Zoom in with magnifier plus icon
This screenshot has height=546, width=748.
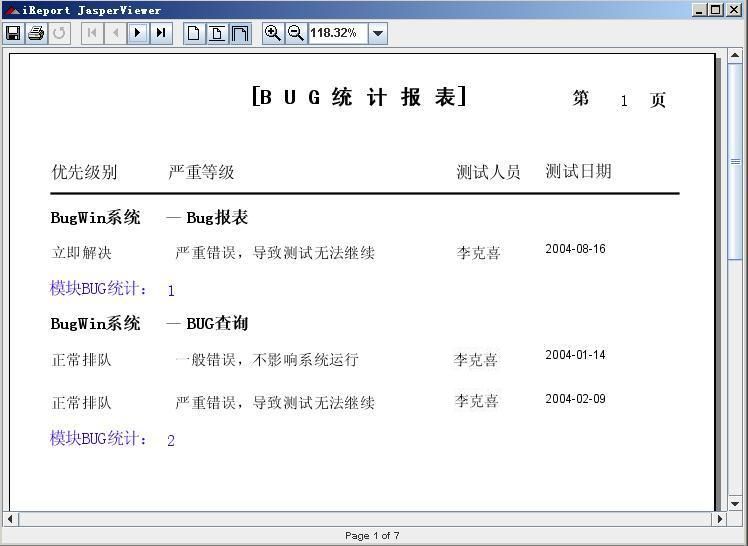coord(273,33)
